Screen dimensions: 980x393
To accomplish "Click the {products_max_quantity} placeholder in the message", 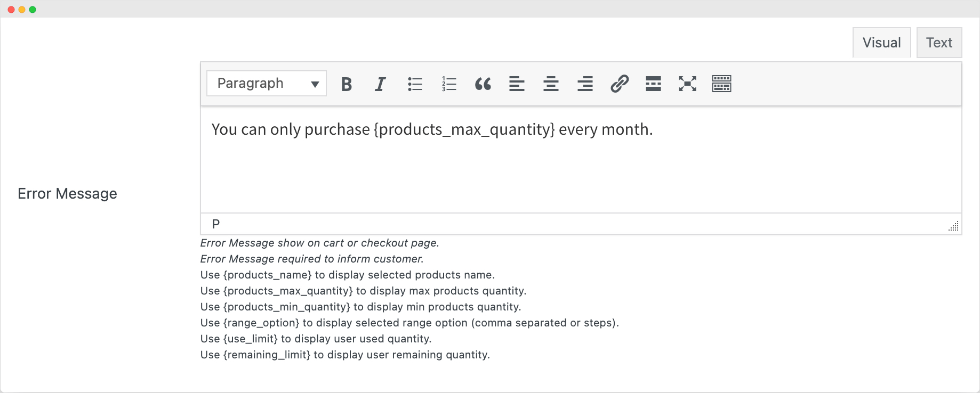I will (x=464, y=130).
